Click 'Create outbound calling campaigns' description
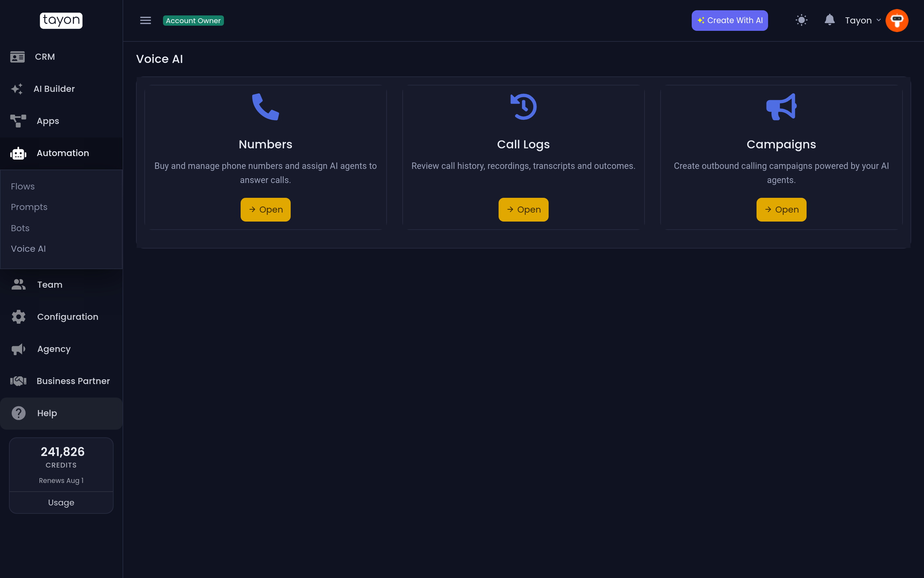The height and width of the screenshot is (578, 924). coord(781,173)
